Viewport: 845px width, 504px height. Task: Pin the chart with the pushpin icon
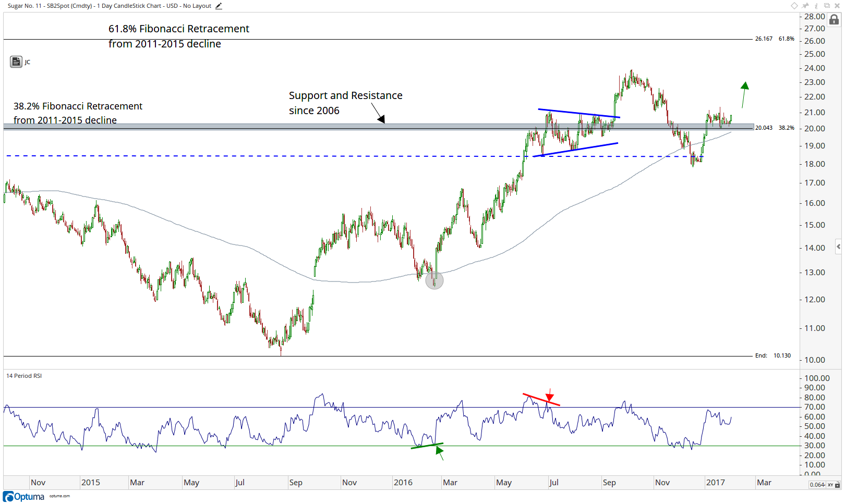806,6
